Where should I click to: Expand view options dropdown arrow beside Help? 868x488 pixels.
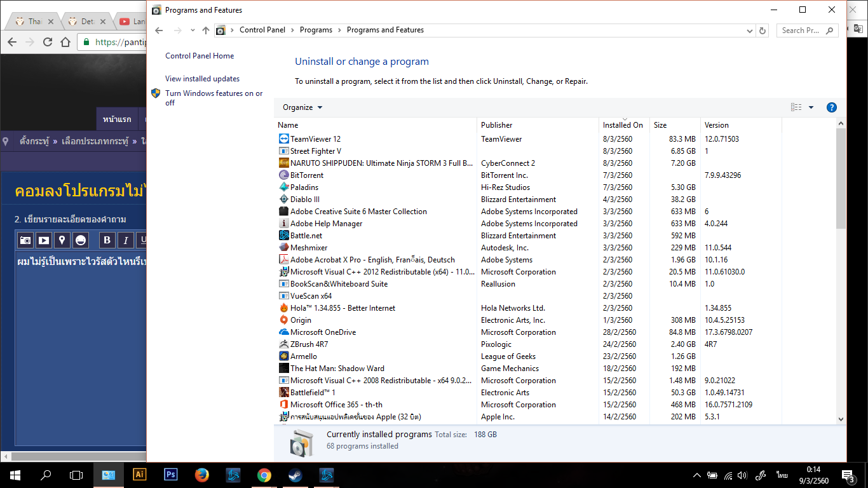(x=811, y=107)
